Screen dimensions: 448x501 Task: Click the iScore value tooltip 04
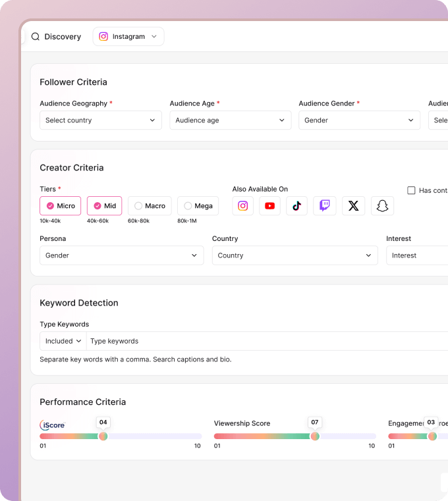(x=103, y=422)
